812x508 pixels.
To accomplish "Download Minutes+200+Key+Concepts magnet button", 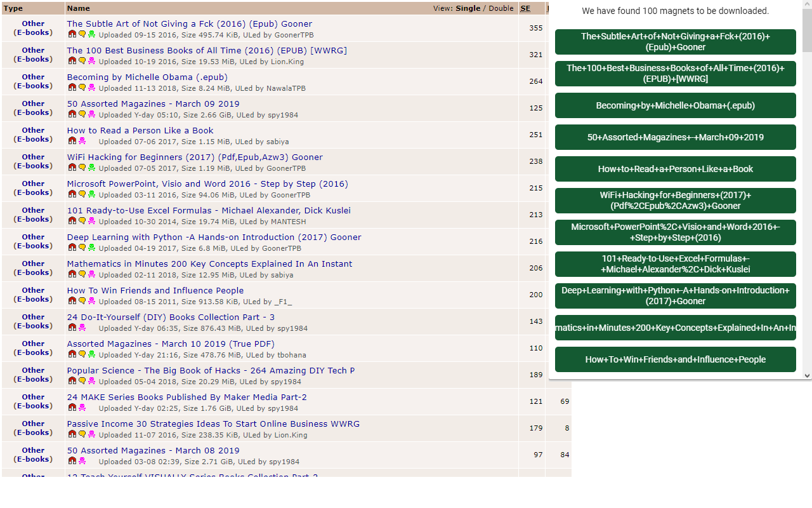I will 676,328.
